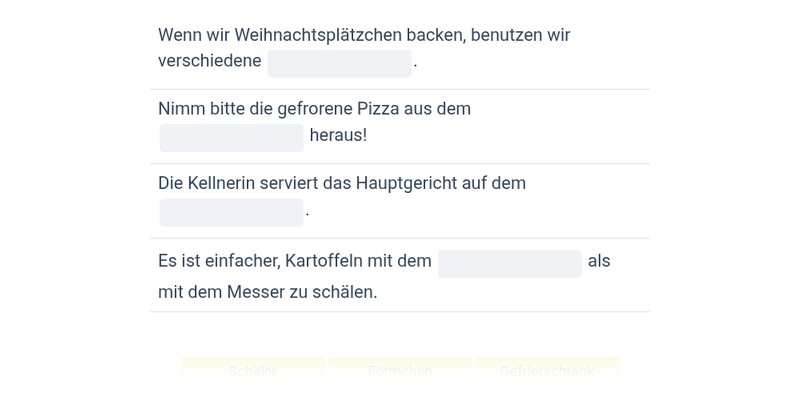The height and width of the screenshot is (400, 800).
Task: Select the blank after "verschiedene"
Action: point(339,63)
